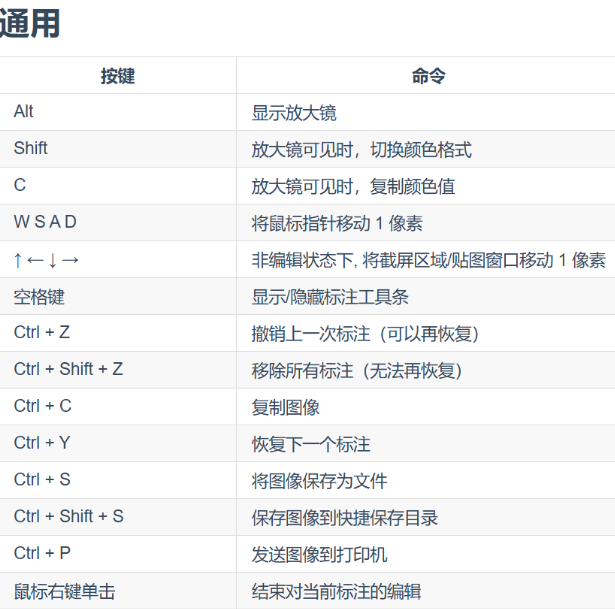The image size is (615, 609).
Task: Click the 恢复下一个标注 text
Action: point(311,444)
